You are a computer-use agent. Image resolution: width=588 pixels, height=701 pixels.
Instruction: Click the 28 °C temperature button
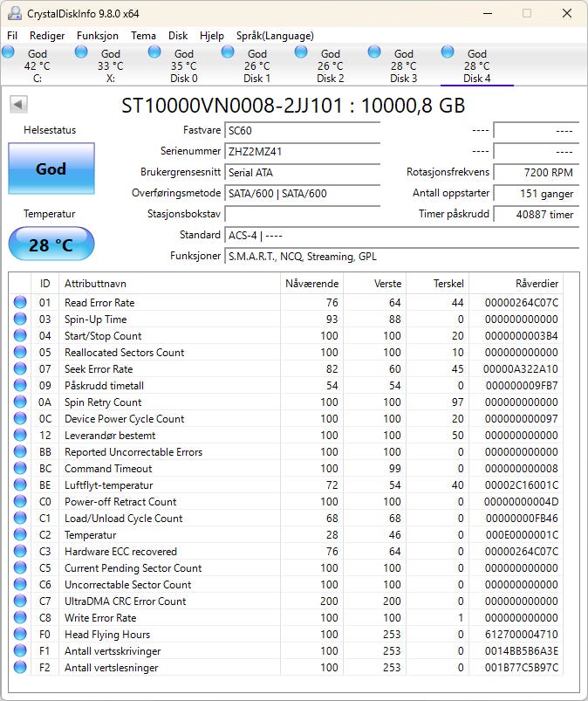click(x=51, y=244)
